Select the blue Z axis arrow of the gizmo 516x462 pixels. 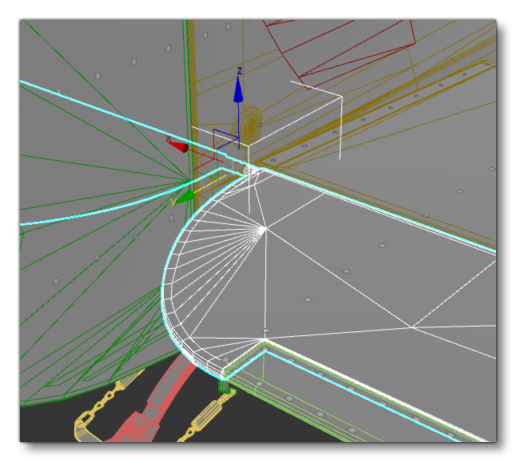[238, 89]
